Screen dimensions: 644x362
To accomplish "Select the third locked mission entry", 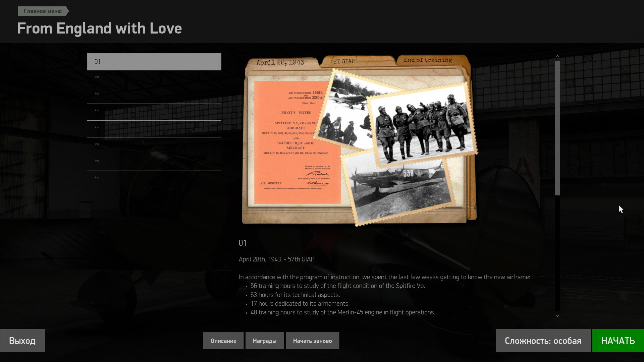I will tap(154, 112).
